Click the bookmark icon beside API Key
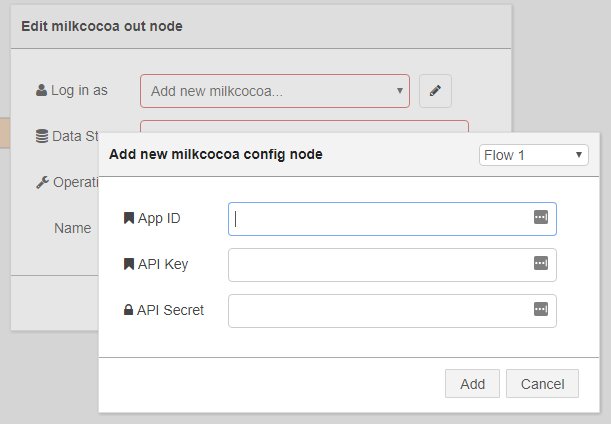This screenshot has height=424, width=611. (x=128, y=264)
